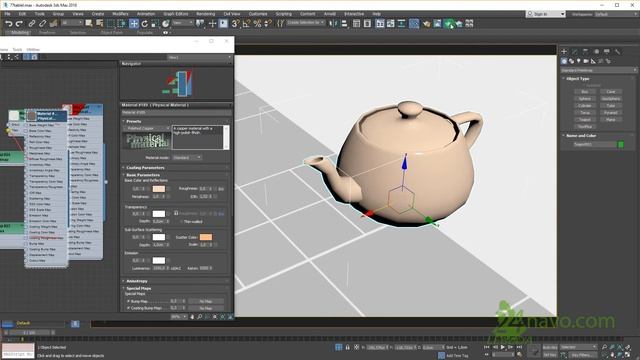This screenshot has width=640, height=360.
Task: Activate the Select and Rotate tool
Action: pyautogui.click(x=144, y=24)
